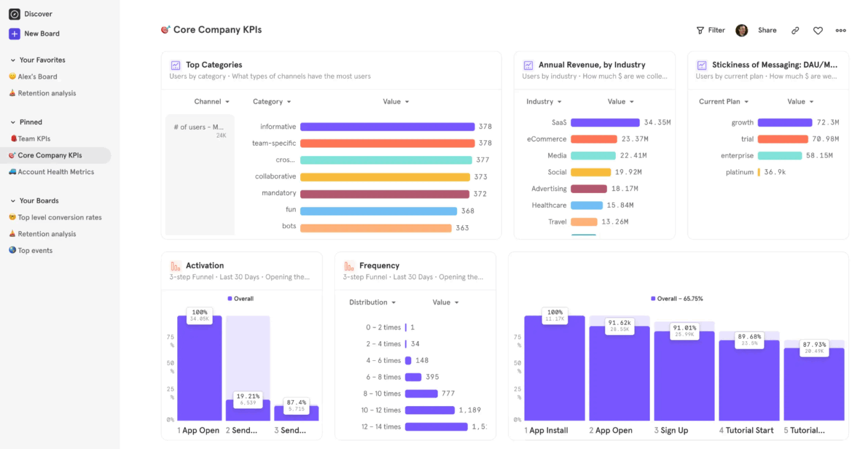Viewport: 868px width, 449px height.
Task: Expand the Distribution dropdown in Frequency
Action: click(372, 303)
